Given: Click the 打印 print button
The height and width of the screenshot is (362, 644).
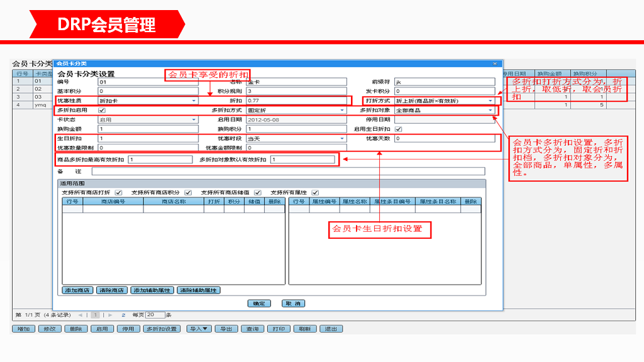Looking at the screenshot, I should pos(278,328).
